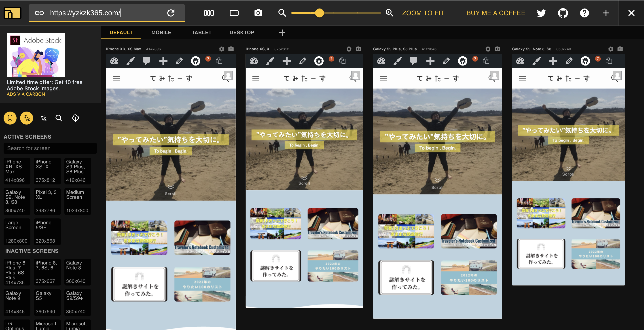Viewport: 644px width, 330px height.
Task: Take screenshot with top bar camera icon
Action: click(x=258, y=13)
